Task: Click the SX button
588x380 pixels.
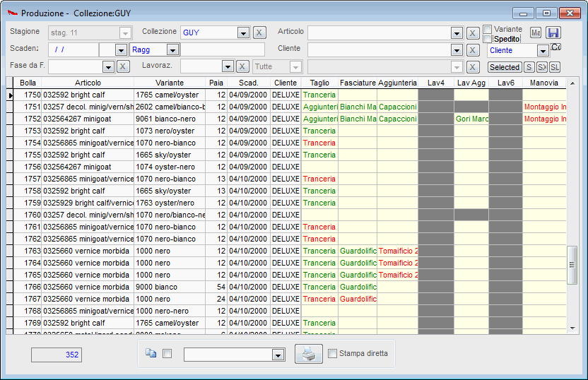Action: click(542, 67)
